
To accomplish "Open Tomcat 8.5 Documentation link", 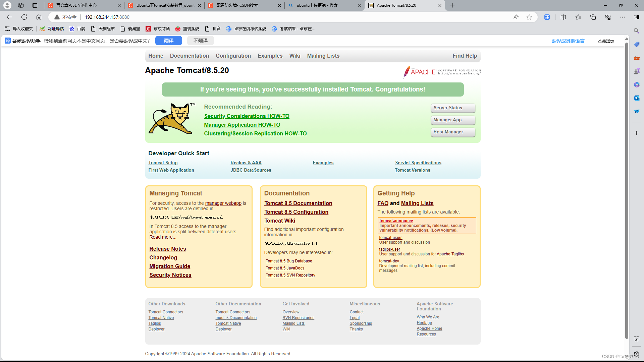I will click(x=298, y=203).
